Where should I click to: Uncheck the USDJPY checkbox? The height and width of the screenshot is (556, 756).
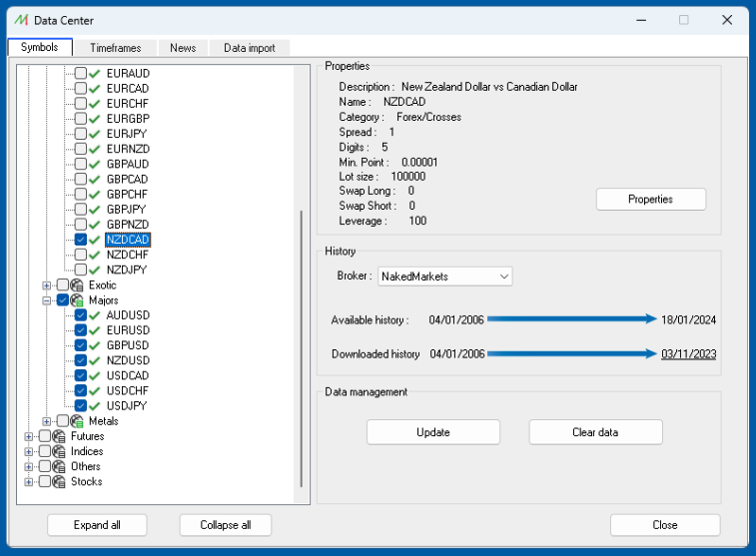(x=81, y=406)
